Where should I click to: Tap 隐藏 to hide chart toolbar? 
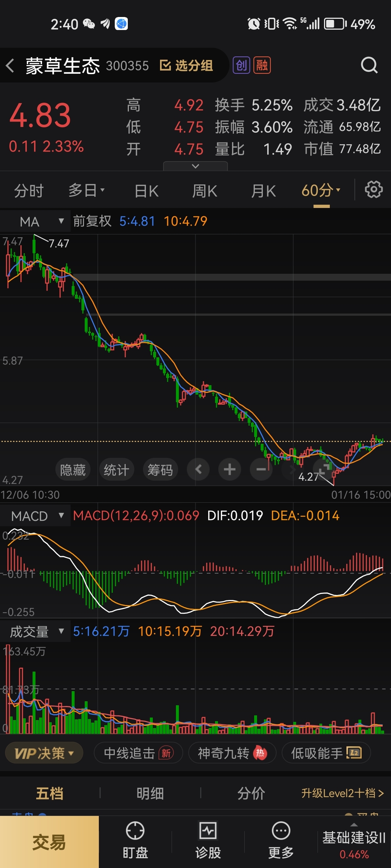(x=73, y=470)
